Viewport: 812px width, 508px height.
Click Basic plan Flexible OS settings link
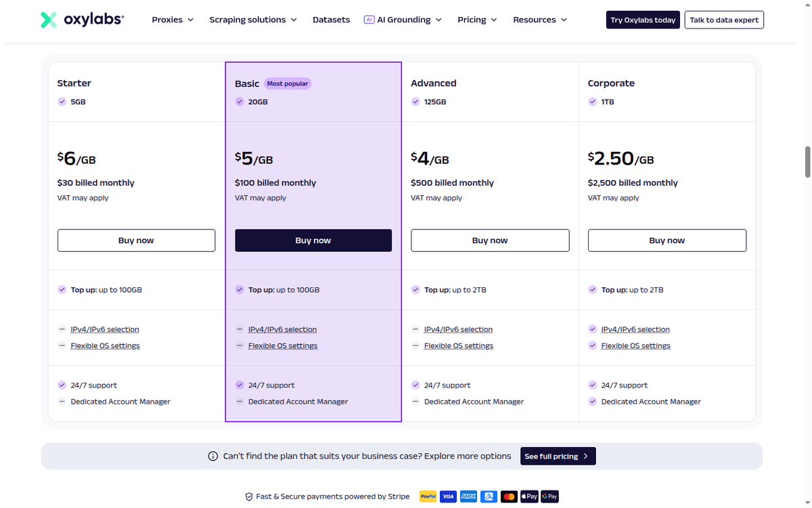[283, 346]
